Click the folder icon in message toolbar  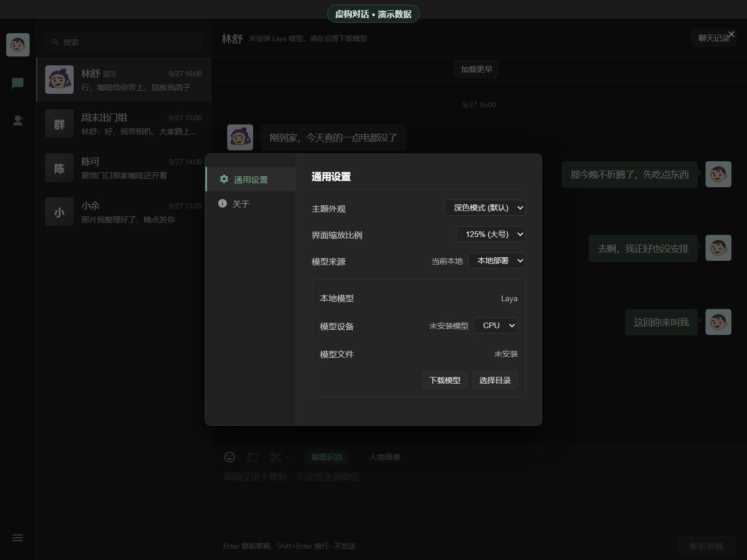(253, 457)
